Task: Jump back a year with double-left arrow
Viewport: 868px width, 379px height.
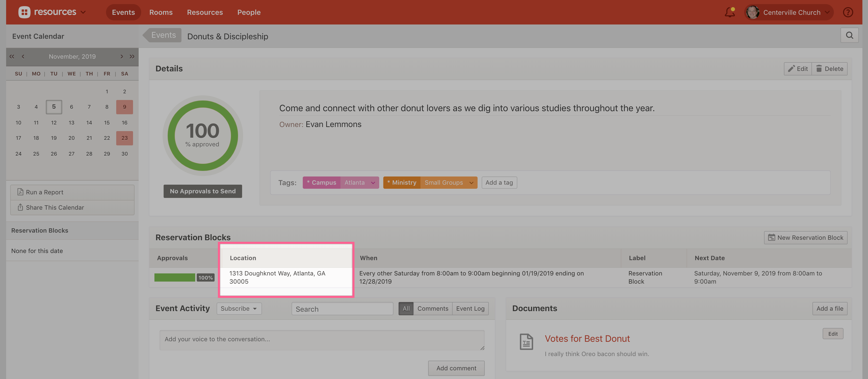Action: [12, 57]
